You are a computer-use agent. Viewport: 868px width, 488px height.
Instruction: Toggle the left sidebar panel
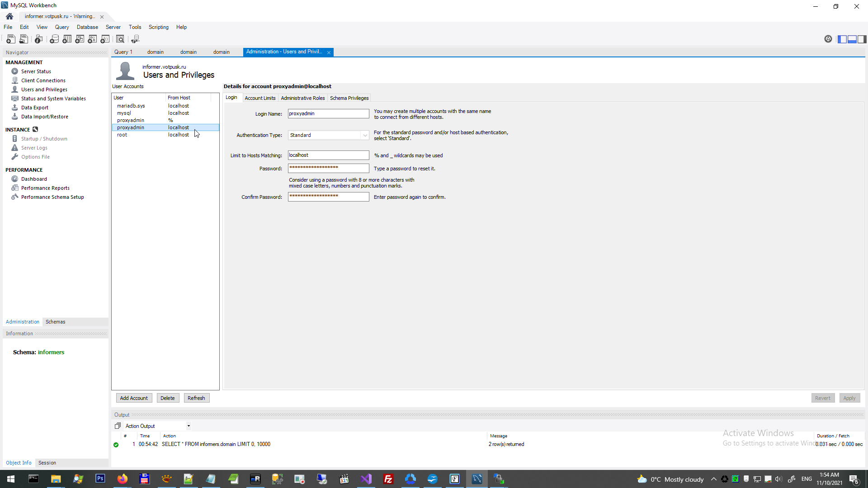tap(842, 39)
